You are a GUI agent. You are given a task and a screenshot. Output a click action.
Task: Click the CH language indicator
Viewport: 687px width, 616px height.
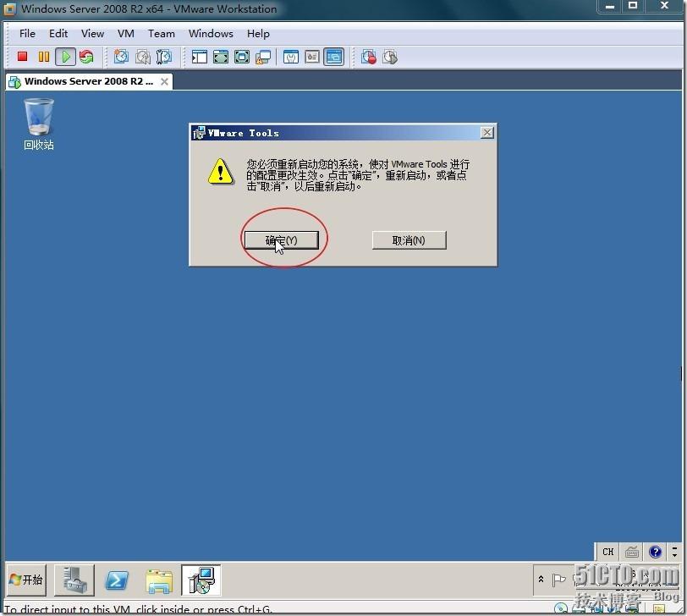(608, 552)
